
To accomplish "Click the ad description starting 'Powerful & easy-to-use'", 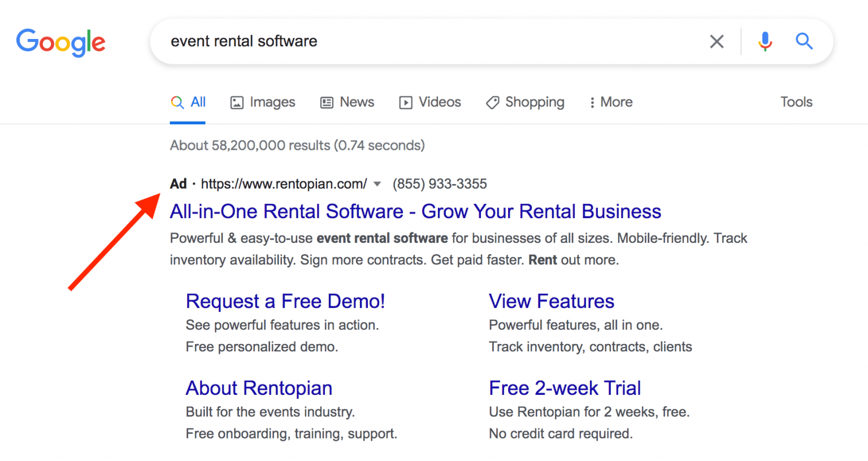I will point(458,249).
